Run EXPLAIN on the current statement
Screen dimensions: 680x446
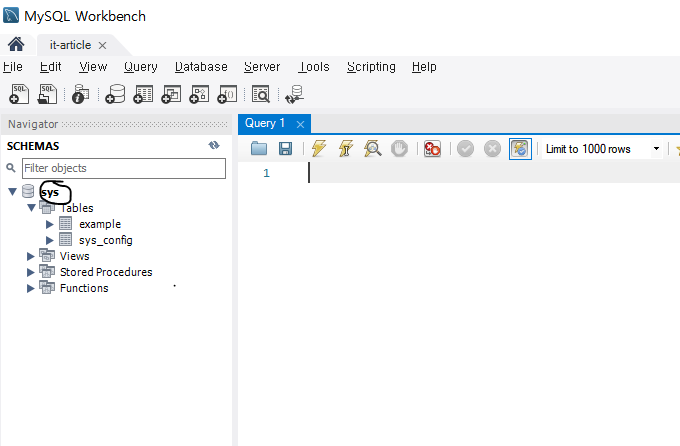[373, 148]
